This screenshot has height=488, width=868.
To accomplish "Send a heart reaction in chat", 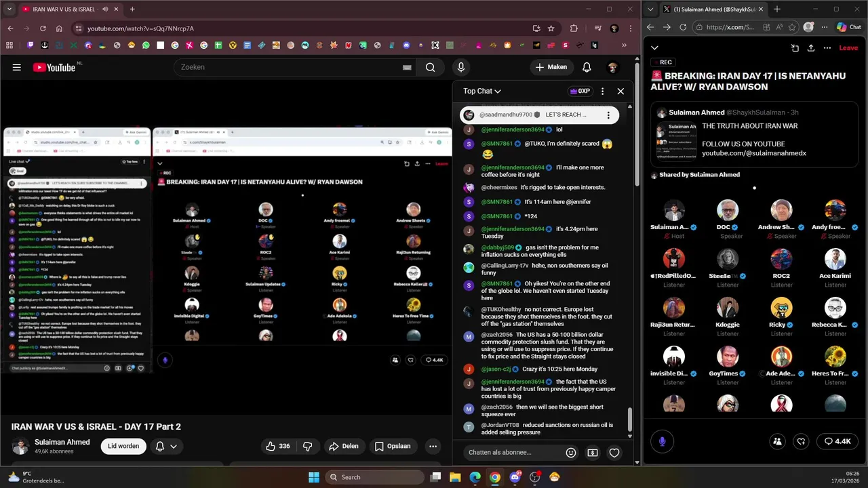I will (614, 453).
